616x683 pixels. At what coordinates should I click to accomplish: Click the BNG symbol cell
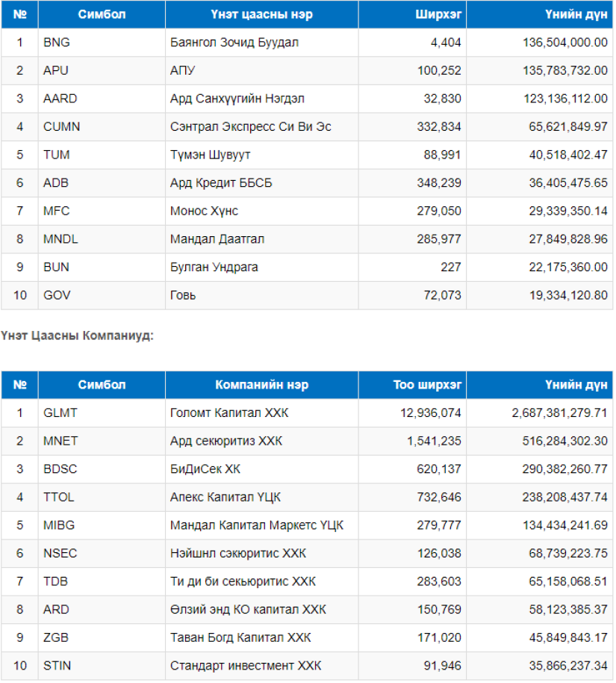pyautogui.click(x=102, y=43)
